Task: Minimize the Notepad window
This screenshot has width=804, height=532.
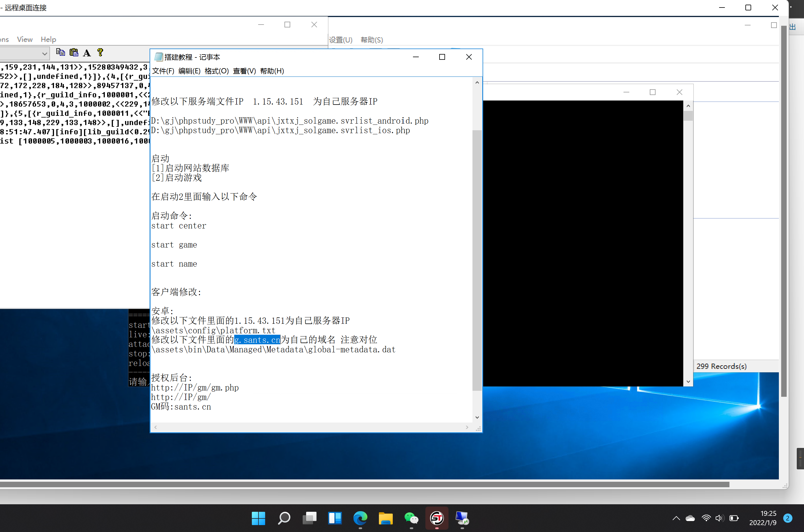Action: 416,57
